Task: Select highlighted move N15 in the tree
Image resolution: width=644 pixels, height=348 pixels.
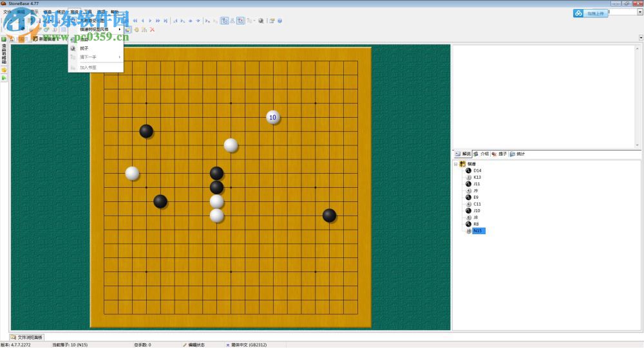Action: (478, 231)
